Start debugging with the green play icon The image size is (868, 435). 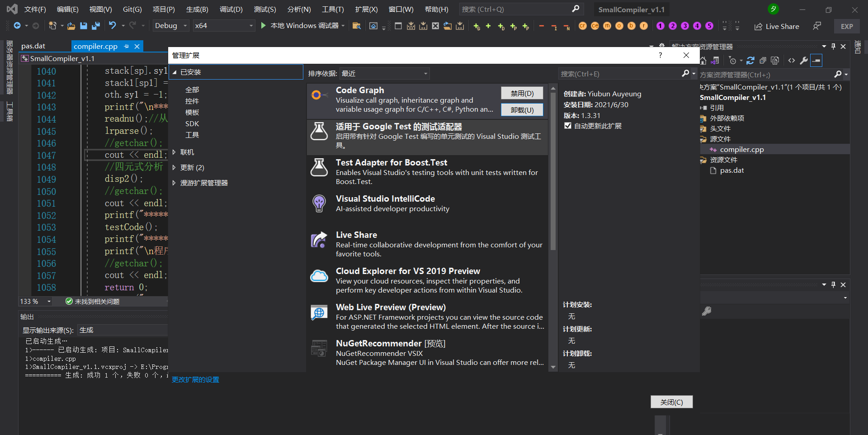tap(264, 26)
